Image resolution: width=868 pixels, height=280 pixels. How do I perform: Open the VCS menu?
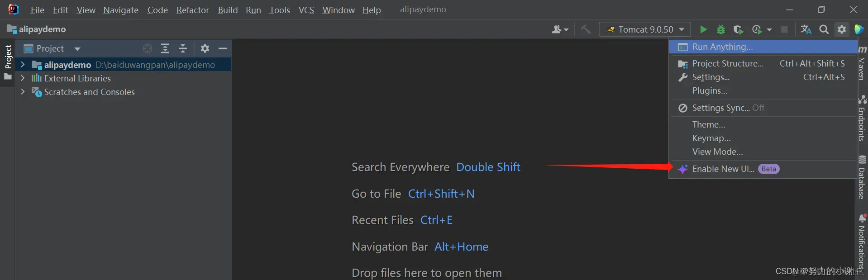[306, 10]
